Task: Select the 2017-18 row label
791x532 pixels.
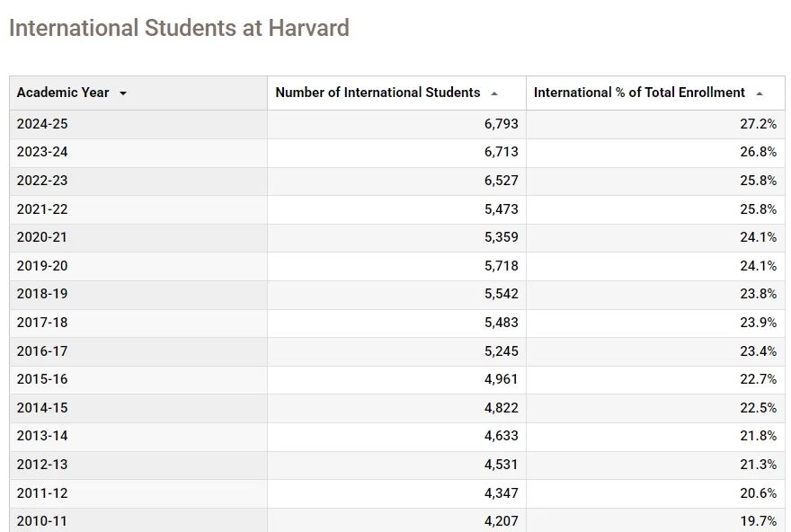Action: coord(42,323)
